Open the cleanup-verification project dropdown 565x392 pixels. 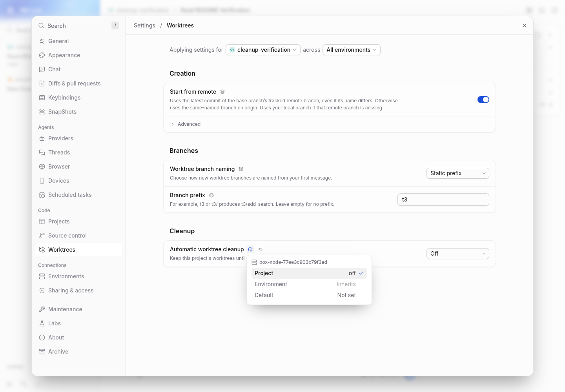pos(263,50)
